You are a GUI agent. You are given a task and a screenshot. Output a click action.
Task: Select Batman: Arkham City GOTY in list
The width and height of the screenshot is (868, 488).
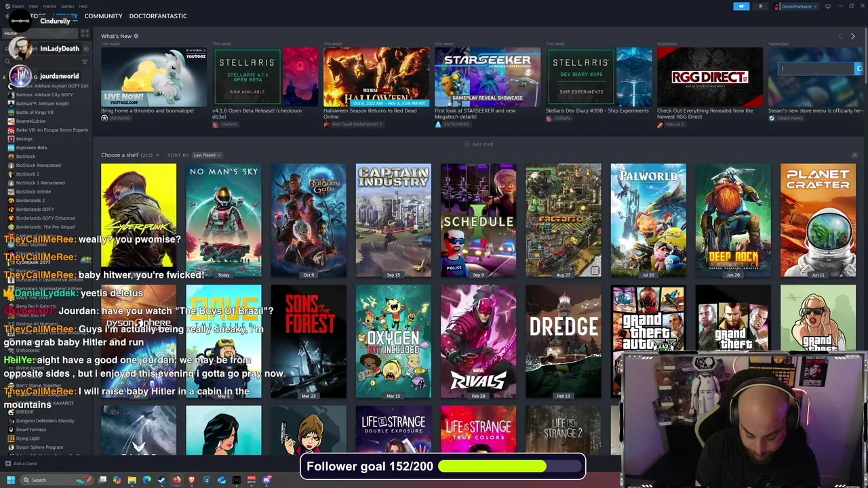click(46, 95)
